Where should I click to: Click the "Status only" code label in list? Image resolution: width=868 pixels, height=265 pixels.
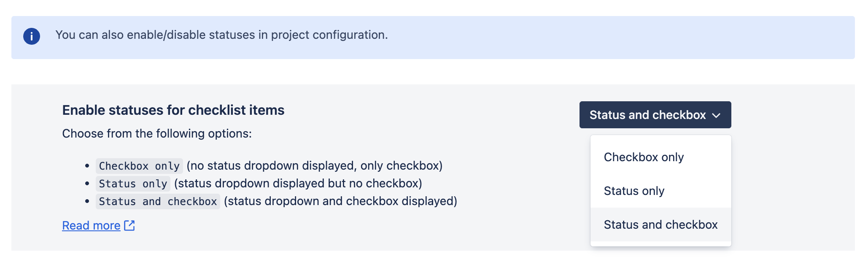(x=133, y=184)
